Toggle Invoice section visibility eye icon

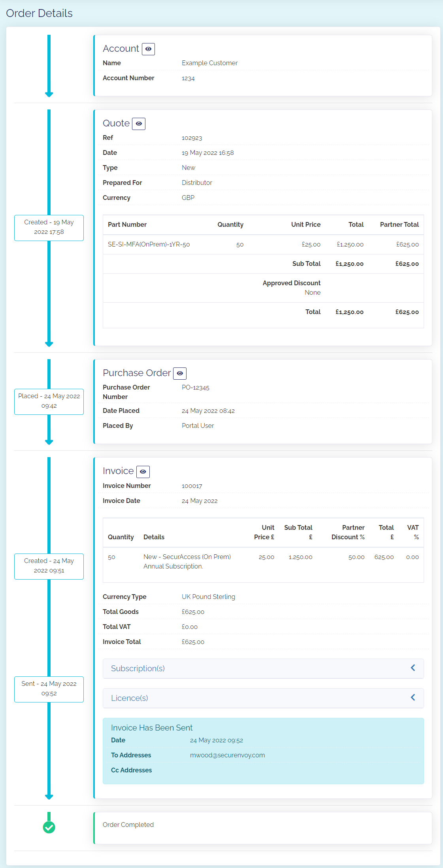point(143,472)
